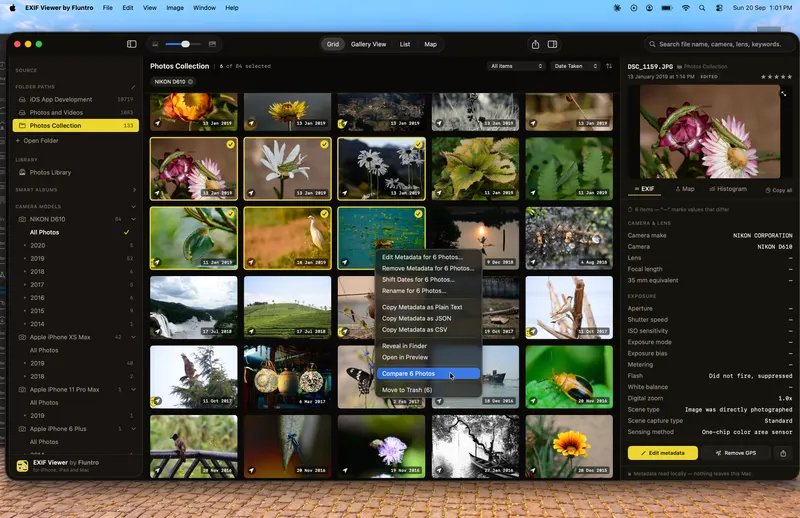
Task: Click the GPS arrow on fern thumbnail
Action: (533, 193)
